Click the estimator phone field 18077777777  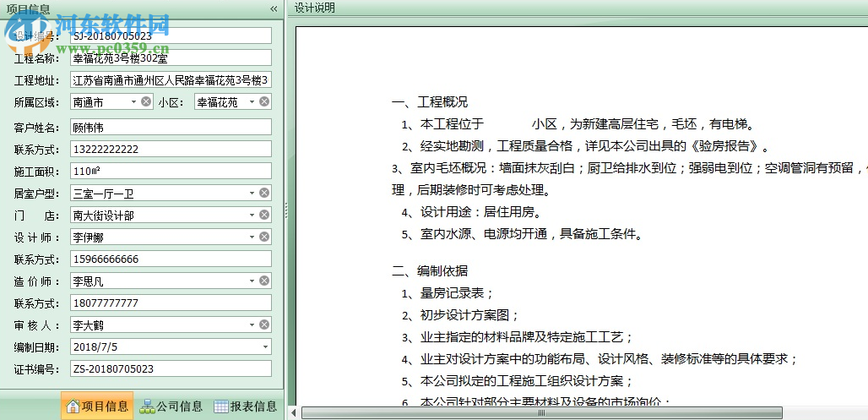click(171, 303)
